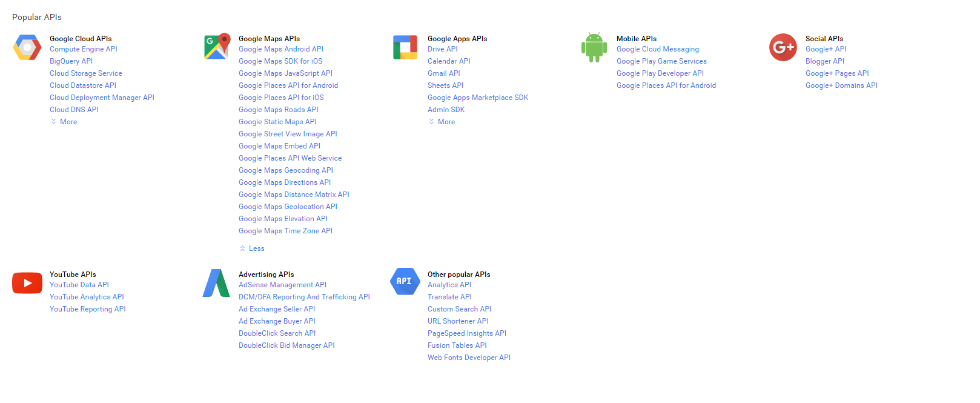
Task: Open the Blogger API link
Action: point(825,61)
